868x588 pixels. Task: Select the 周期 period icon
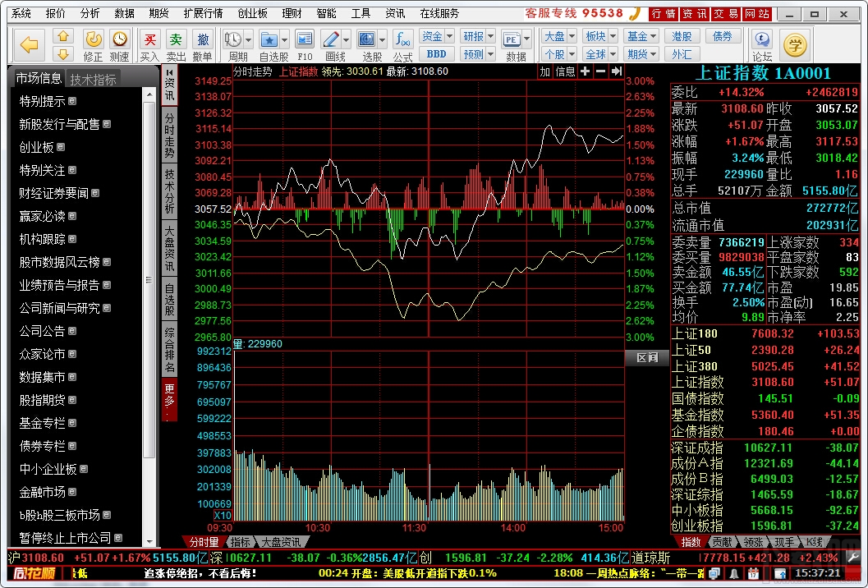[233, 40]
